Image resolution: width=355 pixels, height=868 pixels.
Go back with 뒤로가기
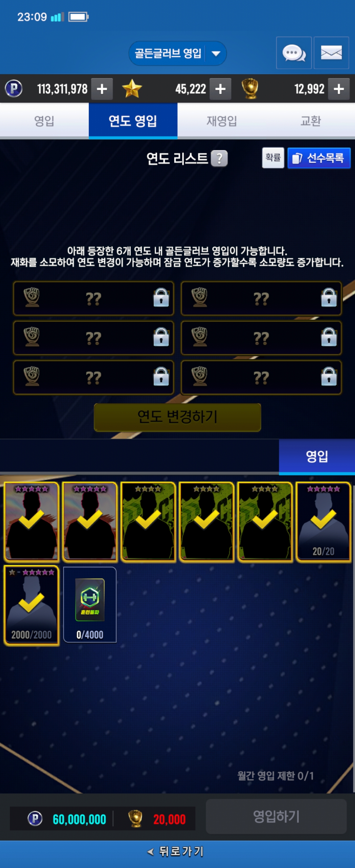click(176, 852)
